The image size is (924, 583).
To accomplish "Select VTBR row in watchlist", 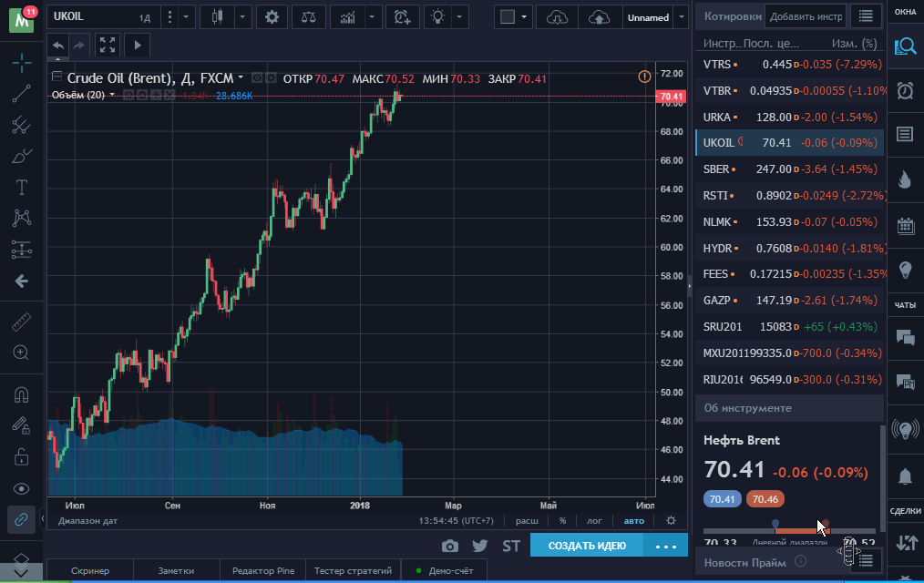I will point(790,91).
